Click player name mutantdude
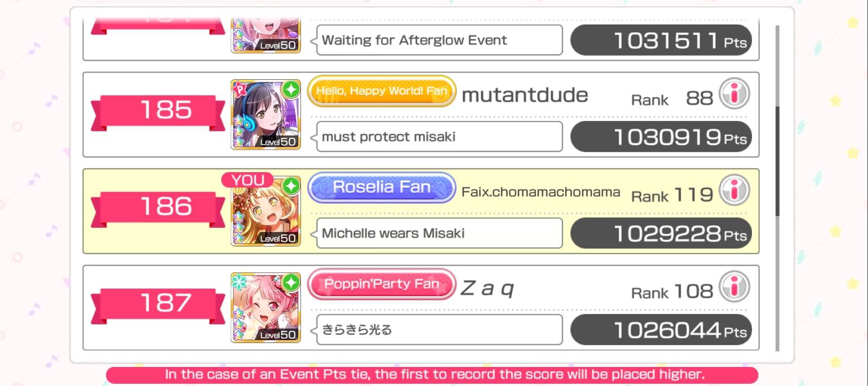 525,95
